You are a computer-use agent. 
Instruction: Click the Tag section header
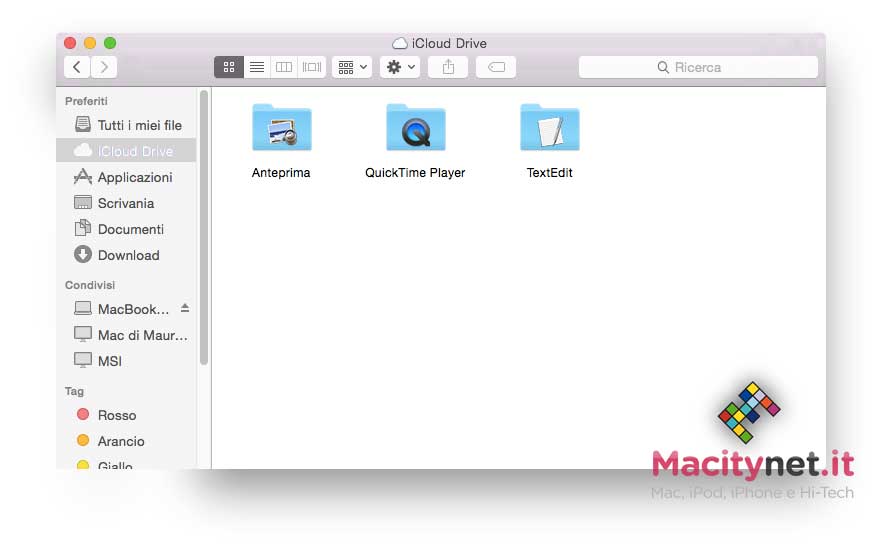[x=74, y=391]
